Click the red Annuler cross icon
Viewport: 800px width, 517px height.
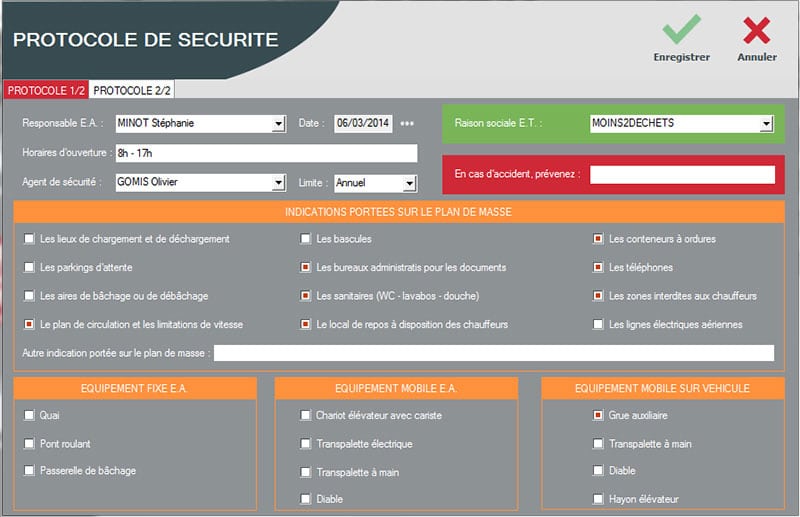point(757,30)
